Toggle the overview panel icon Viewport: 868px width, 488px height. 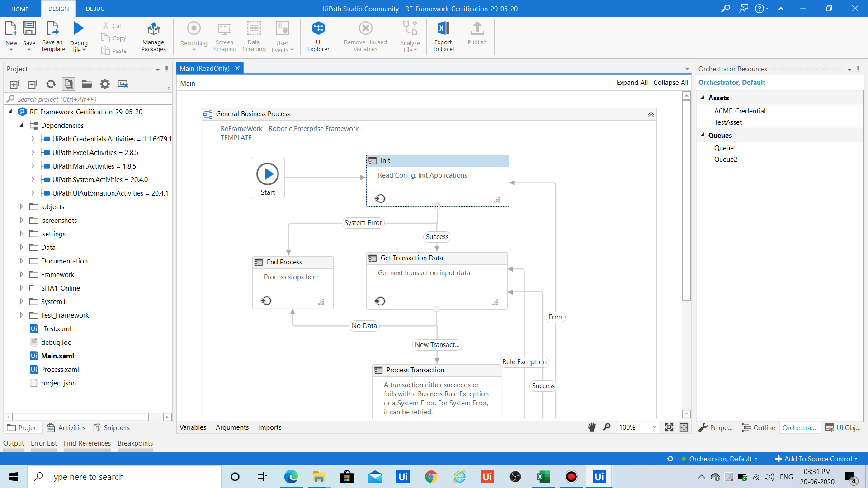[684, 427]
